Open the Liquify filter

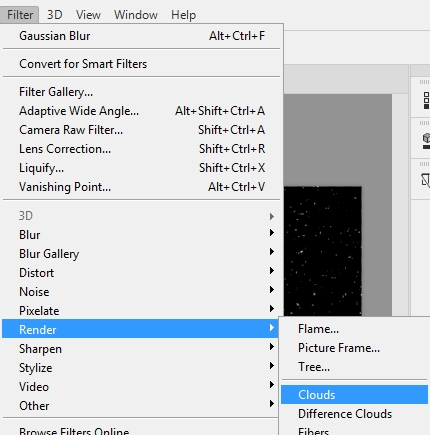tap(142, 168)
